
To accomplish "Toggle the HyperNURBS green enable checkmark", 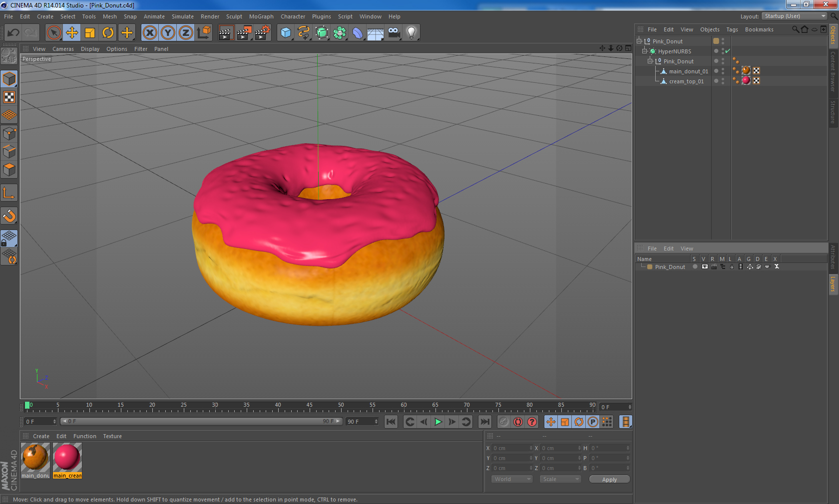I will tap(728, 51).
